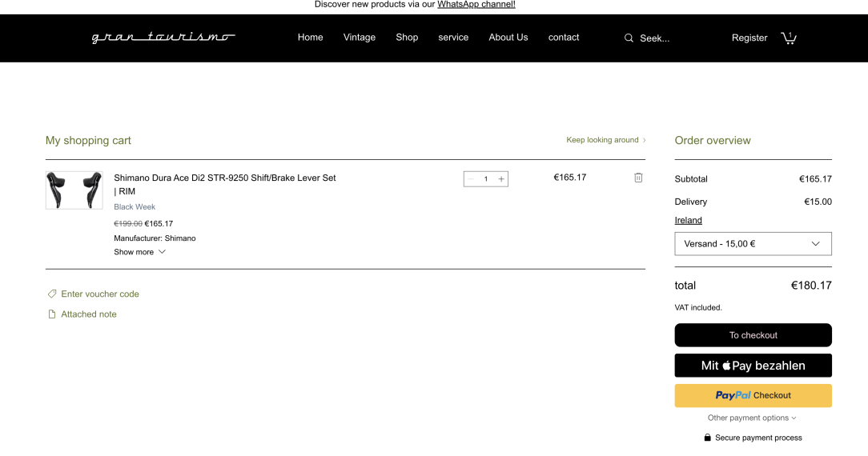This screenshot has width=868, height=456.
Task: Open the service menu item
Action: (x=453, y=37)
